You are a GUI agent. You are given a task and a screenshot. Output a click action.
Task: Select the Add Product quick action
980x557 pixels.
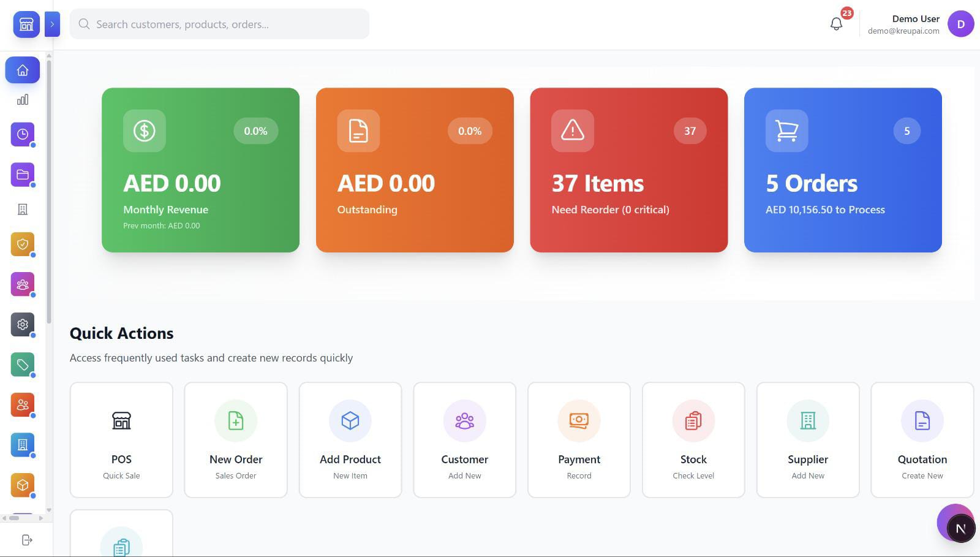[350, 439]
